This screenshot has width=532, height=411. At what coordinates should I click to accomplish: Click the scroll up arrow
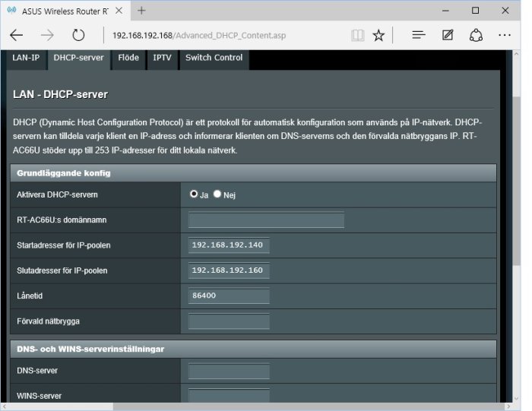point(516,54)
